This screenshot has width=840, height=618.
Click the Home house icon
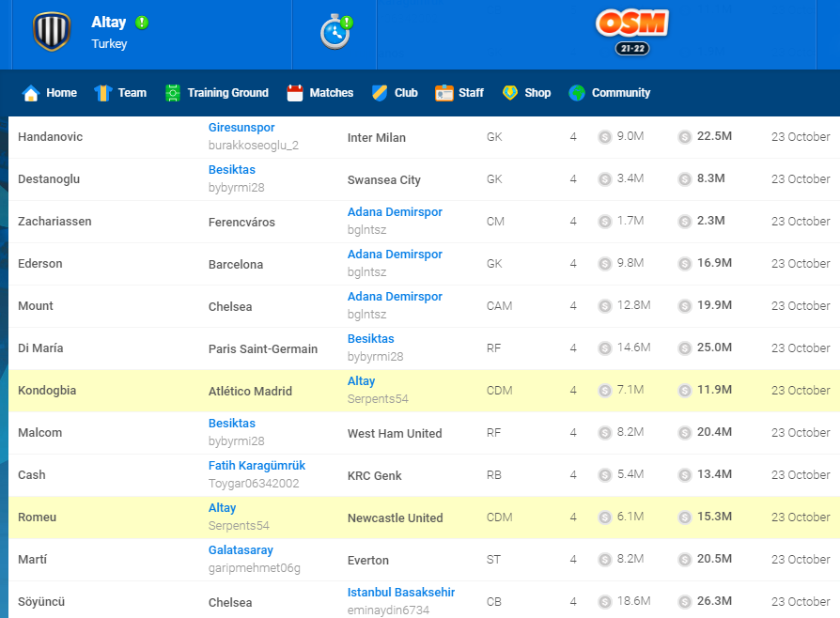click(x=30, y=93)
